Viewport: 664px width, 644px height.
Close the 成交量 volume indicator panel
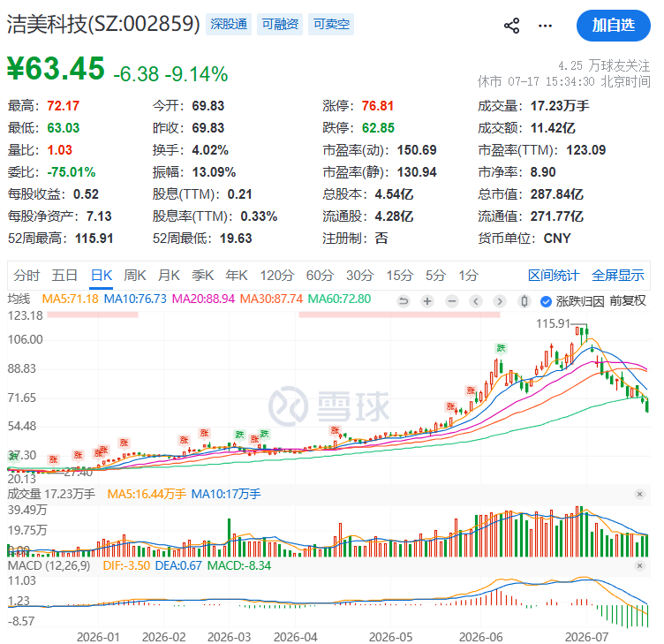click(x=639, y=494)
